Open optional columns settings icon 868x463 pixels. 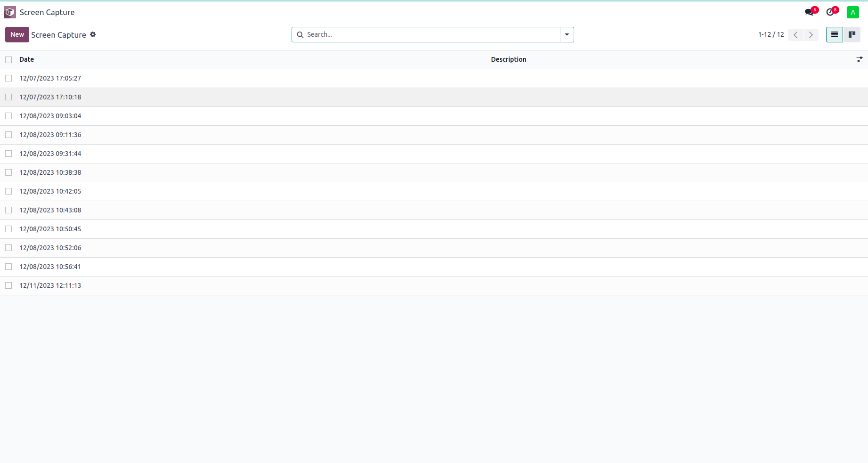[x=860, y=59]
